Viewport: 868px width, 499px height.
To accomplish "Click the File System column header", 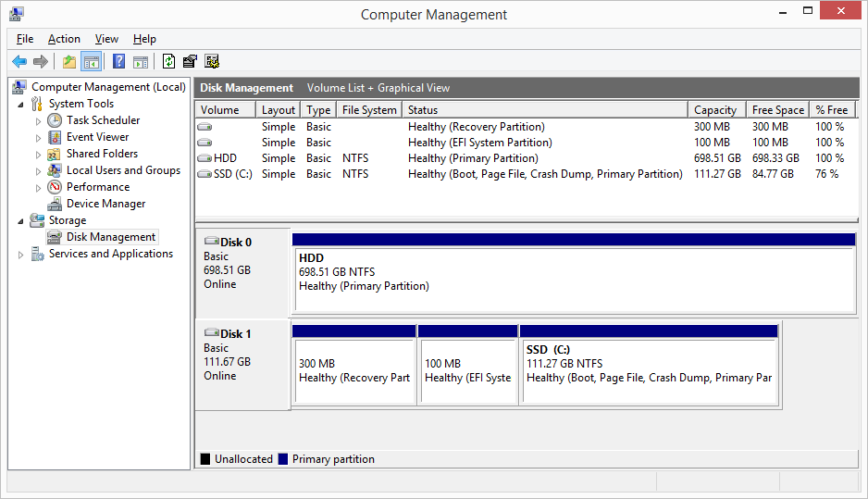I will point(368,109).
